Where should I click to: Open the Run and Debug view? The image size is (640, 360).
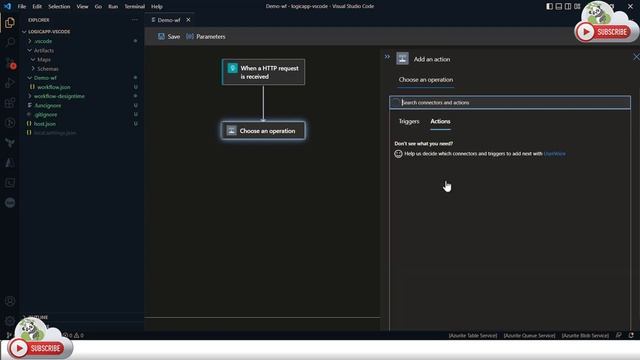10,83
